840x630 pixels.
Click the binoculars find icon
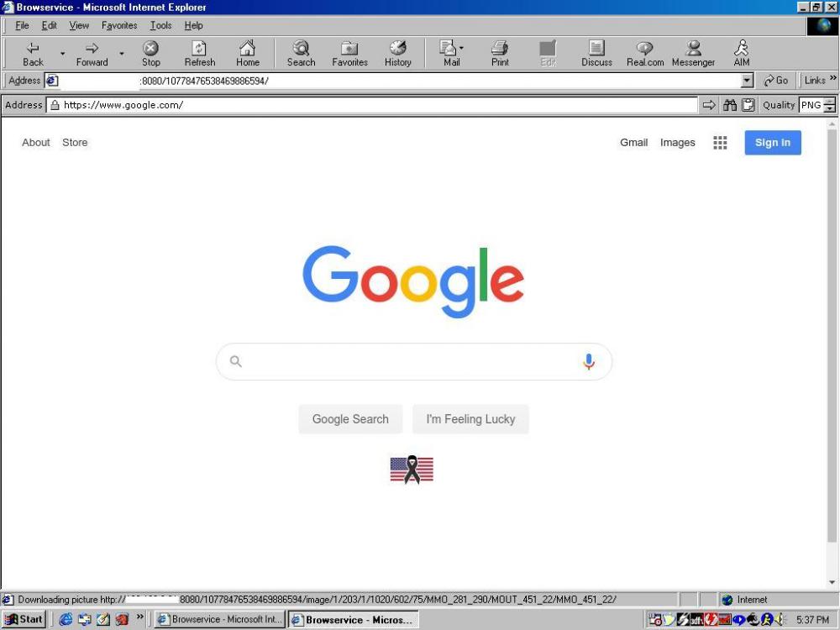(x=730, y=105)
